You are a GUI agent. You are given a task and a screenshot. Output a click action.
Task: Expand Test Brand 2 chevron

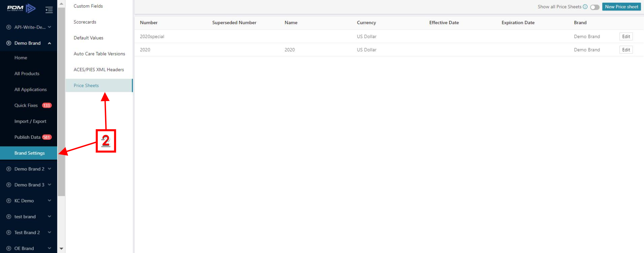(50, 233)
